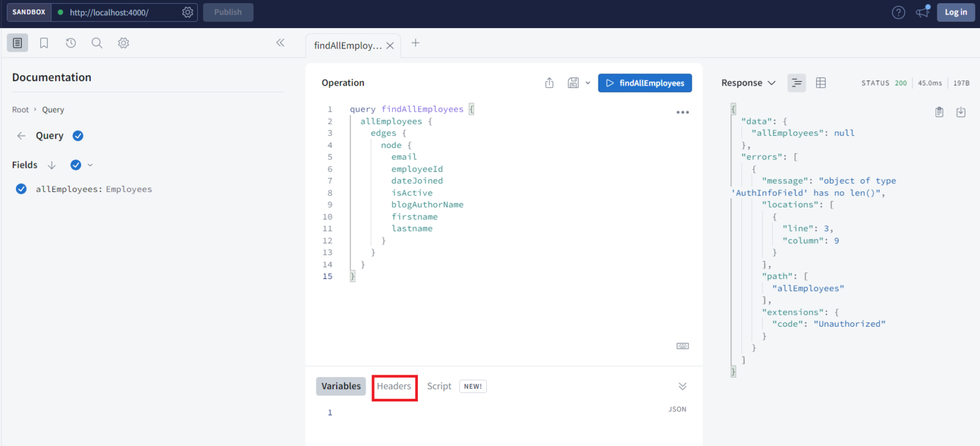Image resolution: width=980 pixels, height=446 pixels.
Task: Download the response using download icon
Action: [961, 112]
